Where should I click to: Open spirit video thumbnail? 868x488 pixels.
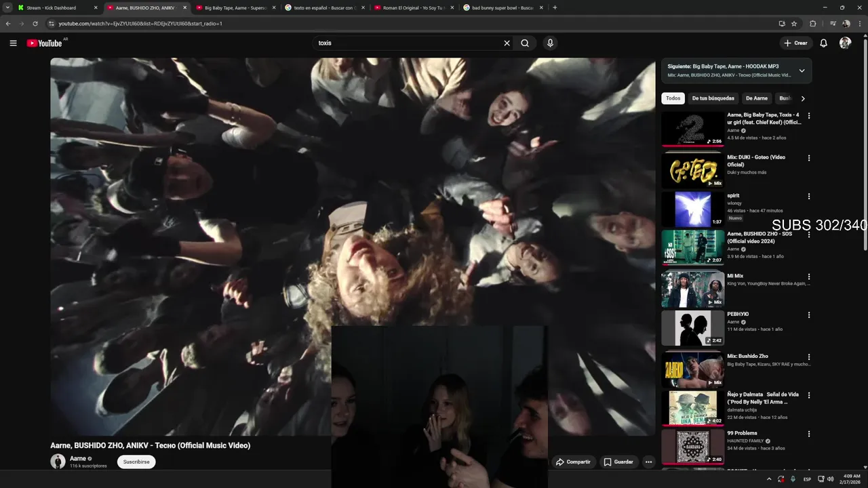coord(692,209)
